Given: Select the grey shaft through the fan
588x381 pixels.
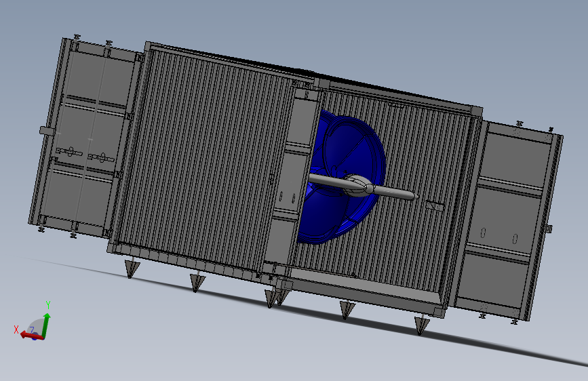Looking at the screenshot, I should [x=363, y=186].
